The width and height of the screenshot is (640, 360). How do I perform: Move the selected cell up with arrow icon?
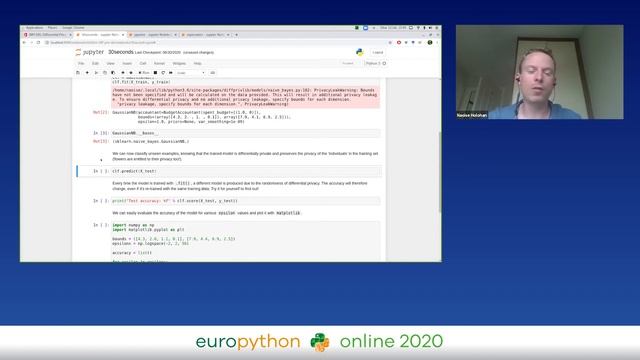click(122, 73)
